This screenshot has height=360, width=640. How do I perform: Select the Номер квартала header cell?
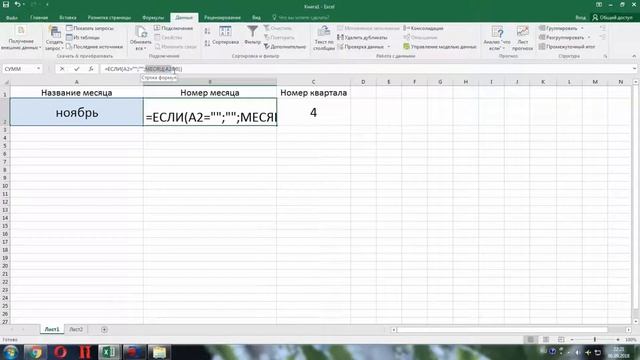[x=313, y=93]
